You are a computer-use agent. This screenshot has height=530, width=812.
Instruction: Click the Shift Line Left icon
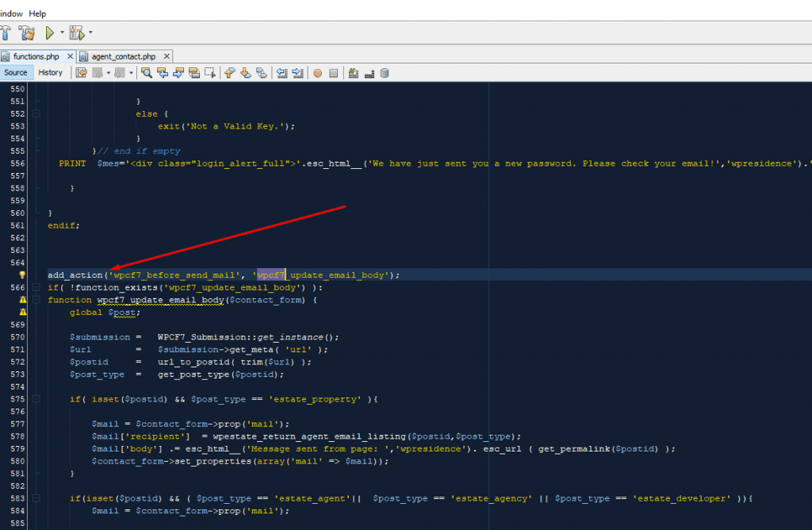[282, 73]
